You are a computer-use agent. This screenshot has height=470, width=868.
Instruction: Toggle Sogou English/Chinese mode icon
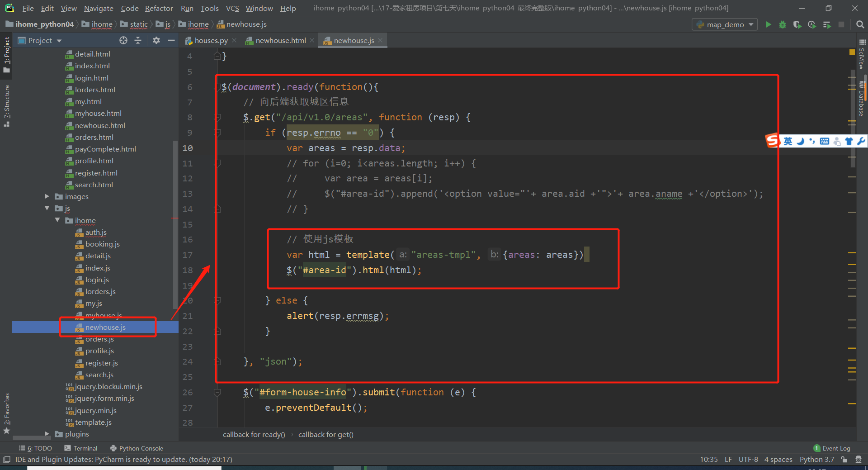tap(788, 141)
